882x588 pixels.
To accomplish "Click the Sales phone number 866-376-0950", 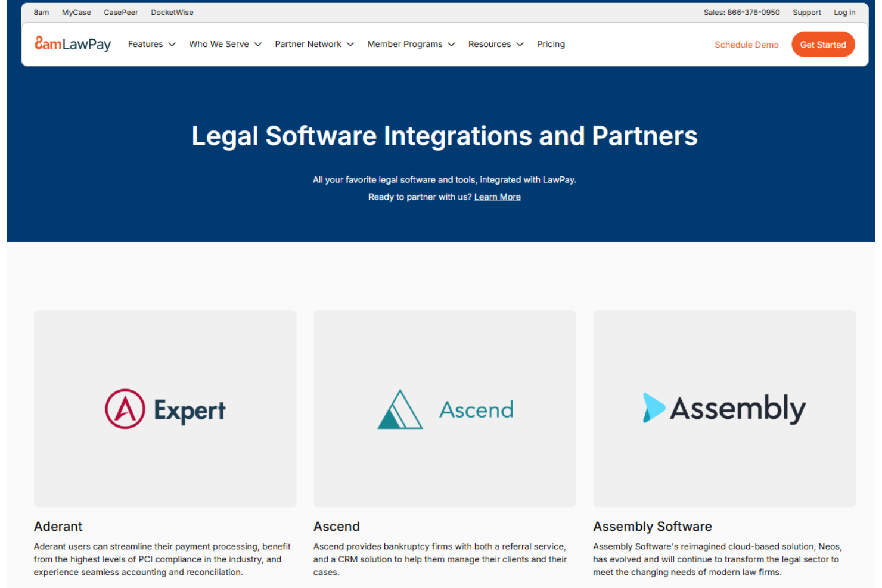I will tap(741, 13).
